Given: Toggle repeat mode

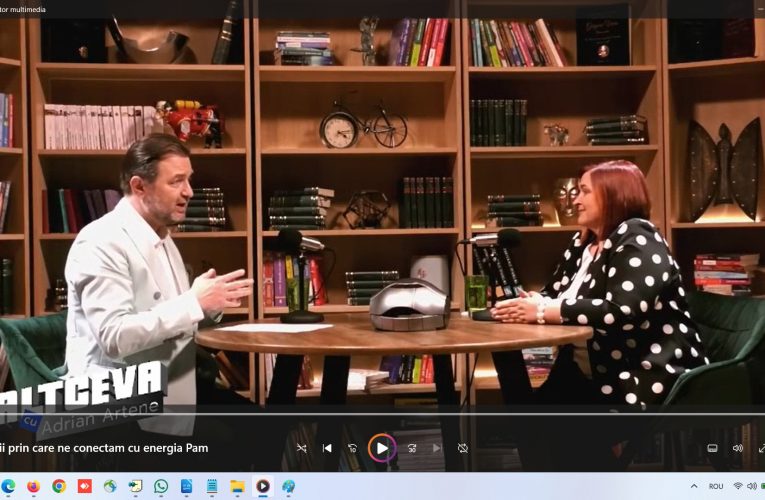Looking at the screenshot, I should [x=462, y=448].
